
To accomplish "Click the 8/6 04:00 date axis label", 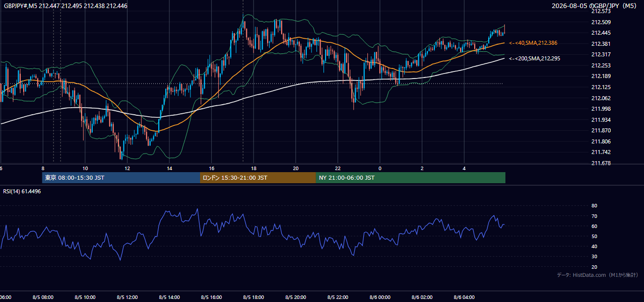I will pyautogui.click(x=465, y=297).
